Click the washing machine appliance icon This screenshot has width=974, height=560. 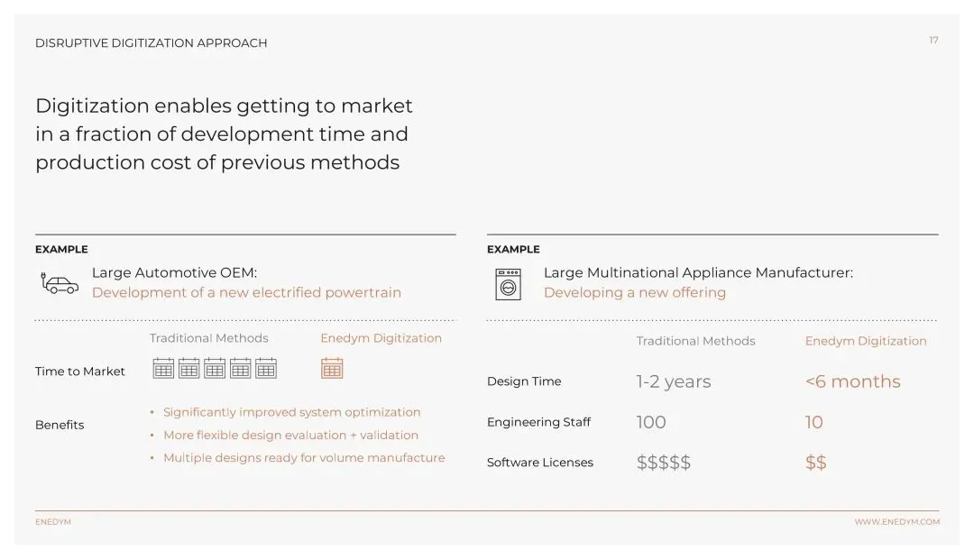point(508,283)
